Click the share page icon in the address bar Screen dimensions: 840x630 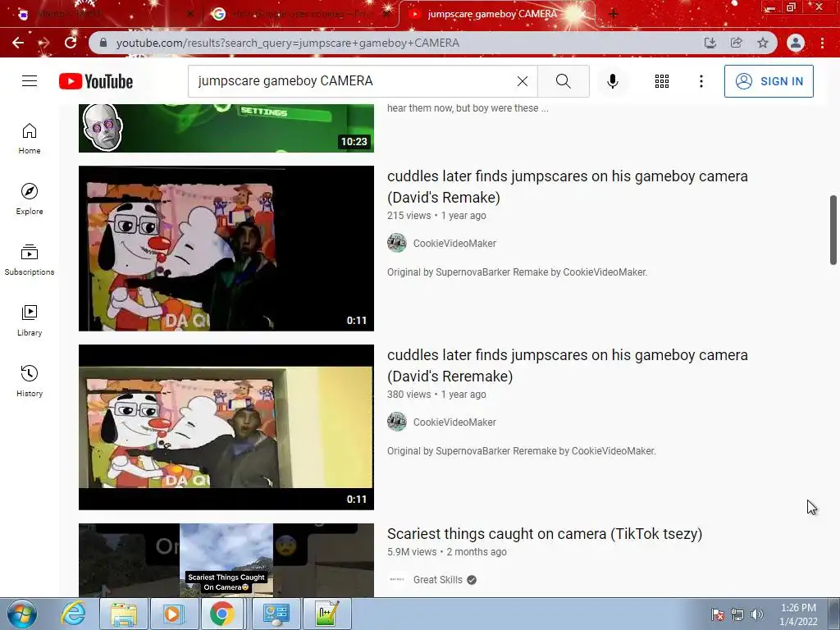(x=737, y=43)
